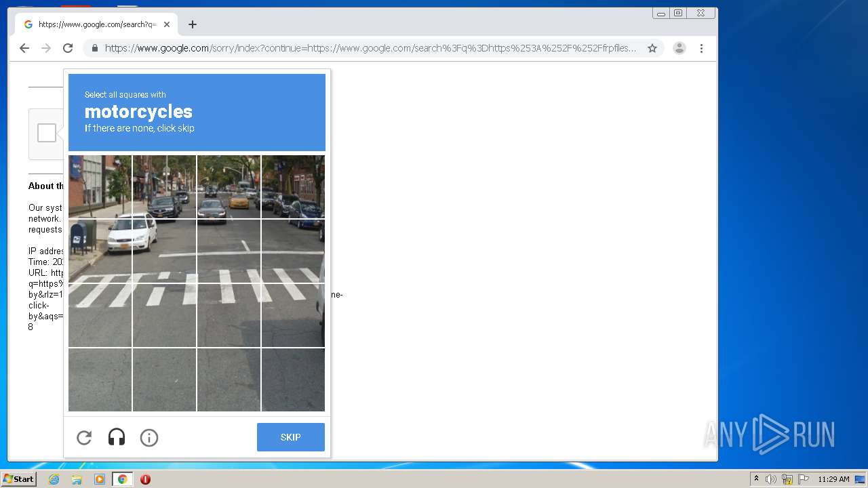
Task: Click the reCAPTCHA reload challenge icon
Action: click(84, 438)
